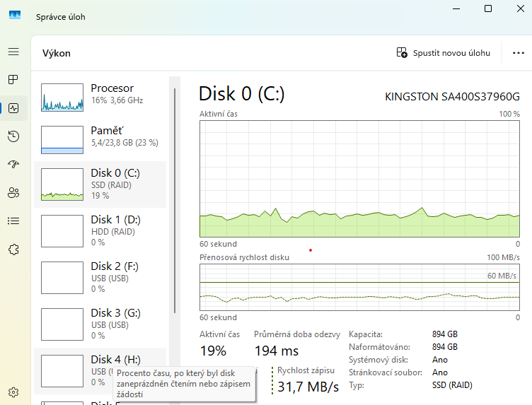532x405 pixels.
Task: Open the Users sidebar icon
Action: pyautogui.click(x=13, y=192)
